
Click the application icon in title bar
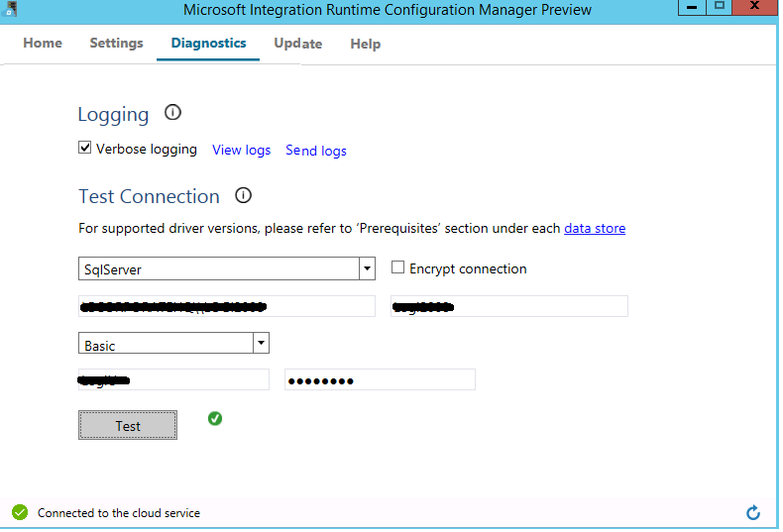click(11, 9)
